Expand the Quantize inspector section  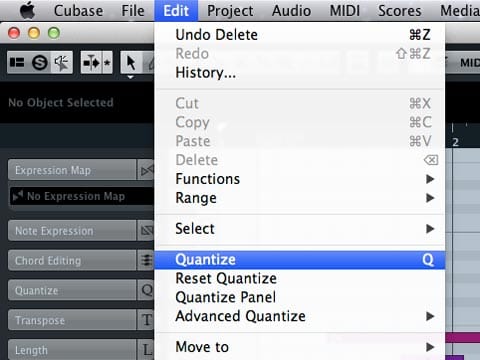[72, 290]
